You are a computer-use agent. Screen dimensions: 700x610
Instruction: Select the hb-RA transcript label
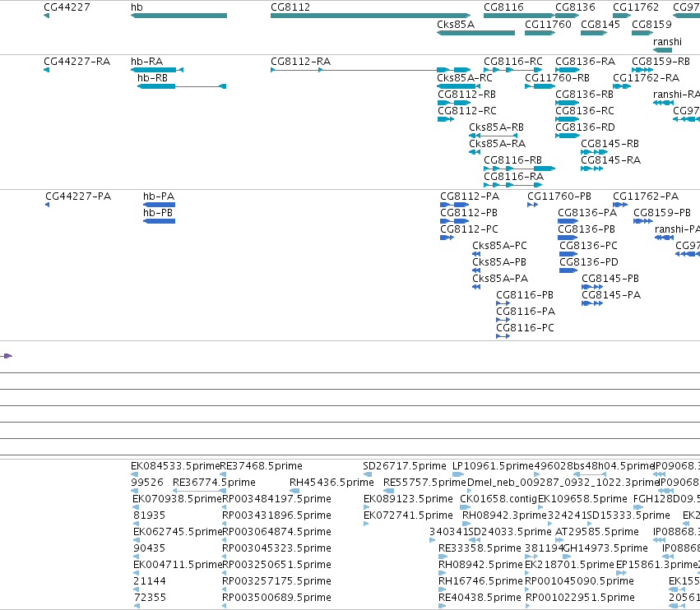(x=147, y=62)
